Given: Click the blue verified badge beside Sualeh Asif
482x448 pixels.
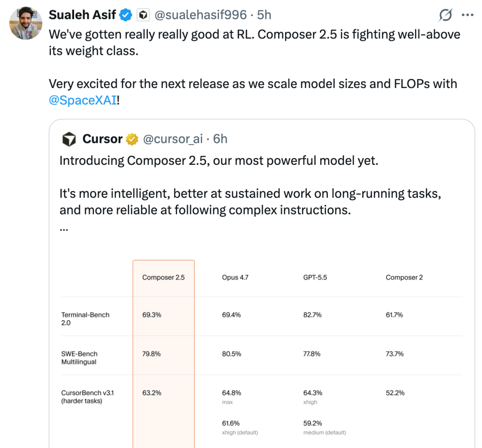Looking at the screenshot, I should (x=125, y=15).
